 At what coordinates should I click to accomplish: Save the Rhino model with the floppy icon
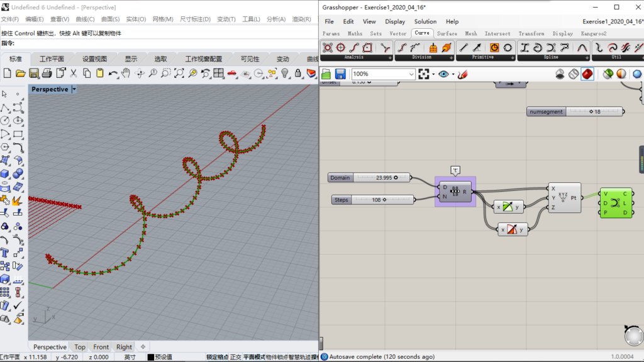[34, 74]
